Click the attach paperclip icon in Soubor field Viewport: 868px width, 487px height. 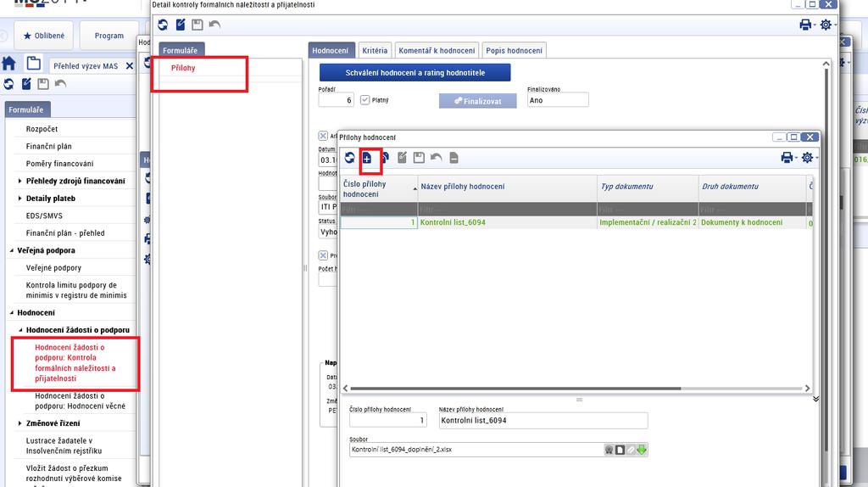click(631, 450)
